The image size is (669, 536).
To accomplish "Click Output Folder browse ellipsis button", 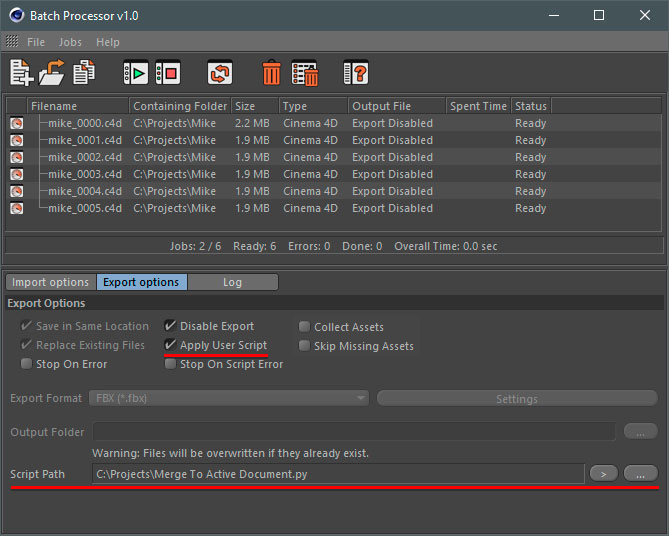I will point(640,432).
